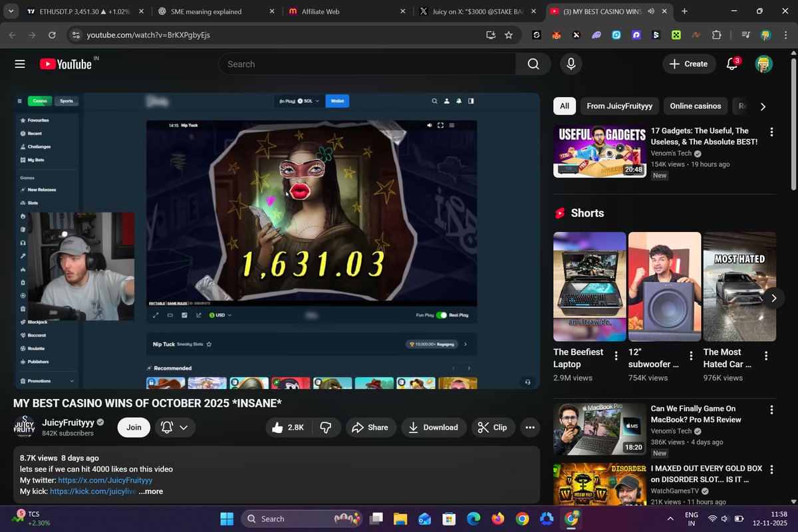Image resolution: width=798 pixels, height=532 pixels.
Task: Open options for 17 Gadgets video
Action: 771,132
